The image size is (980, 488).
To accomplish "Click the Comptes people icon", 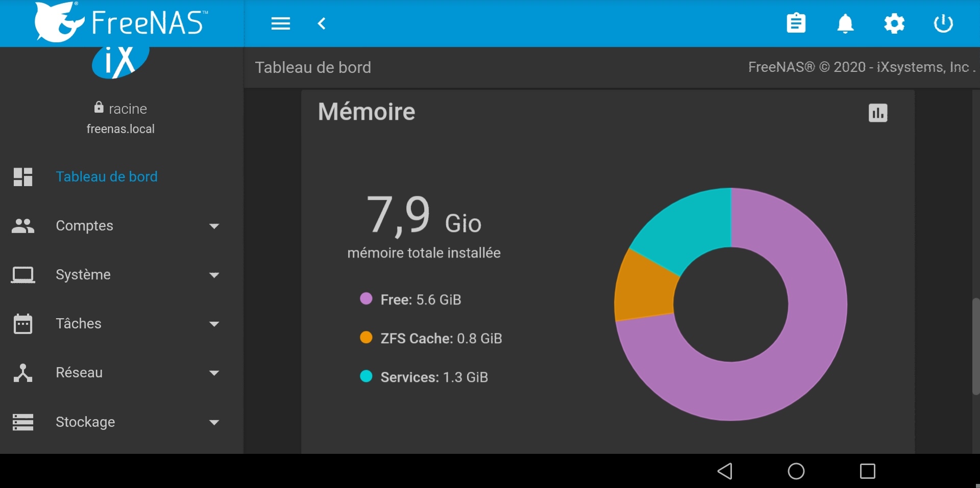I will click(x=23, y=226).
